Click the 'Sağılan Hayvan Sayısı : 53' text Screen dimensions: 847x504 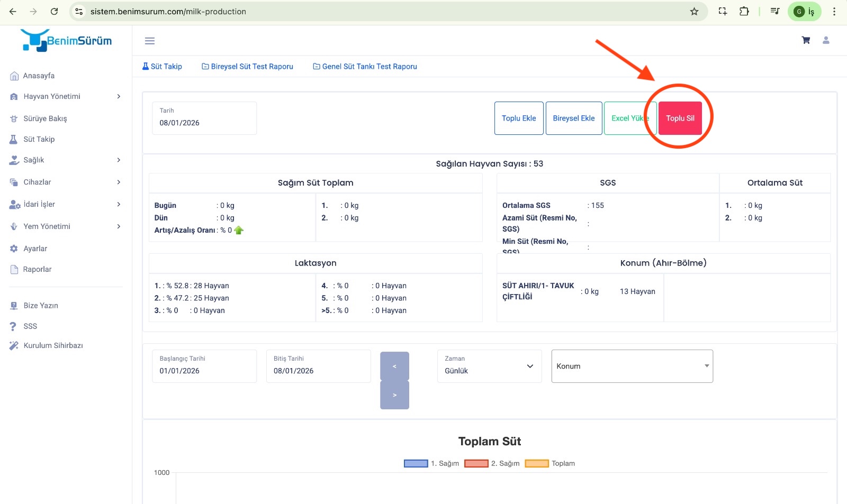490,164
